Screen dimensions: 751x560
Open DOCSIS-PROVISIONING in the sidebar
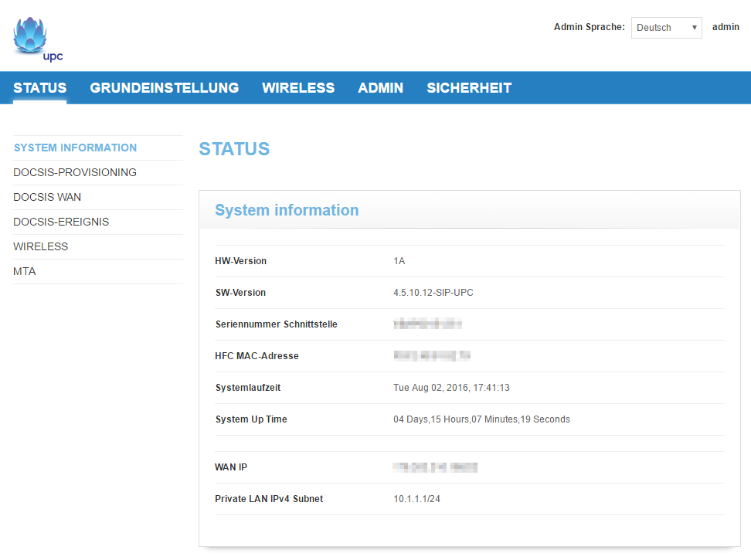click(75, 172)
